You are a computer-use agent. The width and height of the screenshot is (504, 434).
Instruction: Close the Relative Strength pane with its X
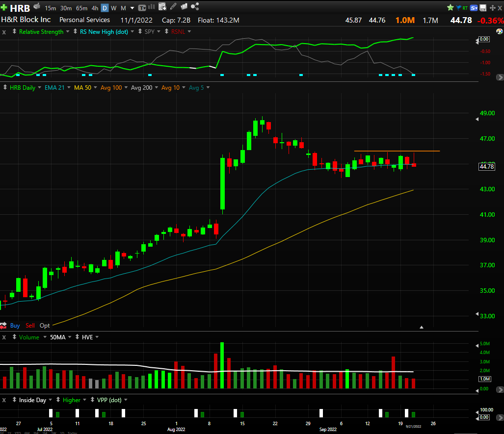4,32
